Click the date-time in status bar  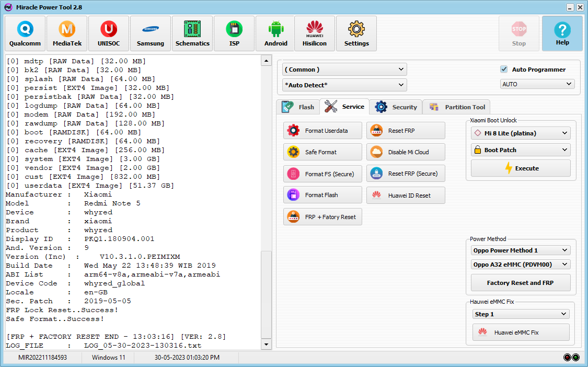[187, 358]
